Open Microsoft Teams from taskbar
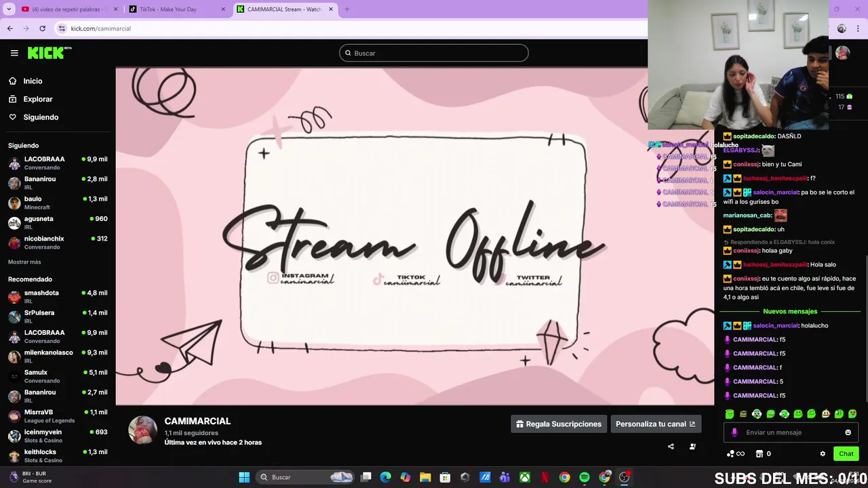Image resolution: width=868 pixels, height=488 pixels. point(505,477)
